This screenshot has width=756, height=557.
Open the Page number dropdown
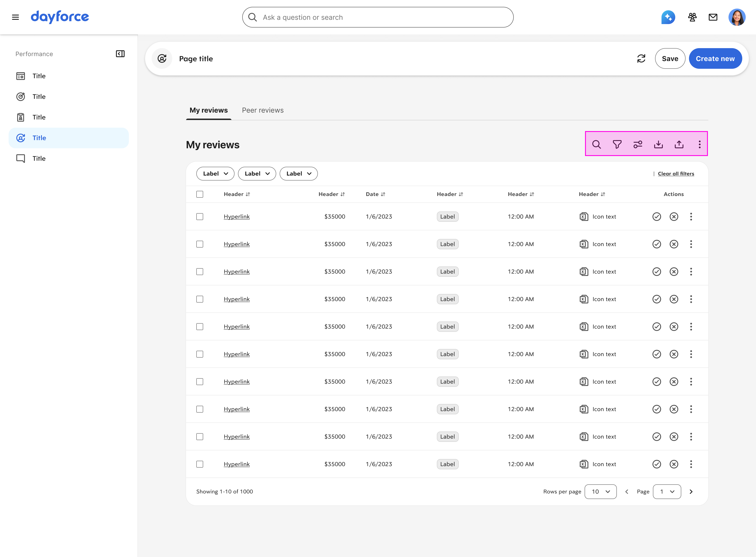(667, 492)
